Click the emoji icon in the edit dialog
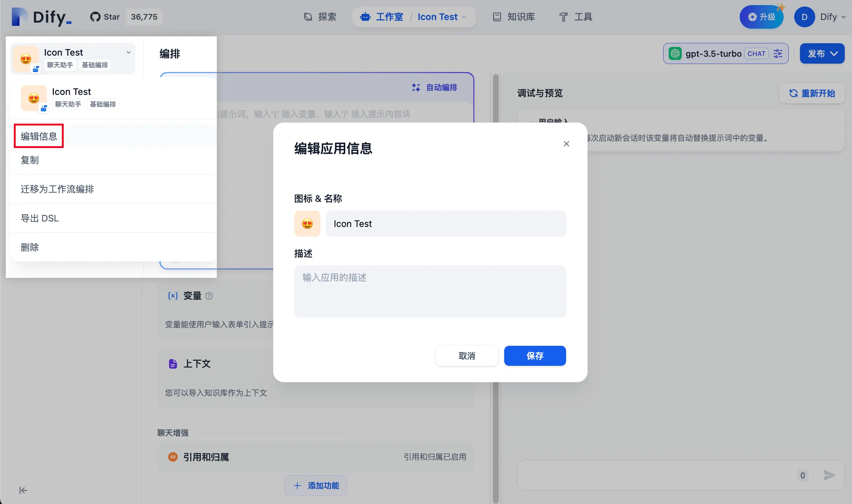 [x=307, y=224]
